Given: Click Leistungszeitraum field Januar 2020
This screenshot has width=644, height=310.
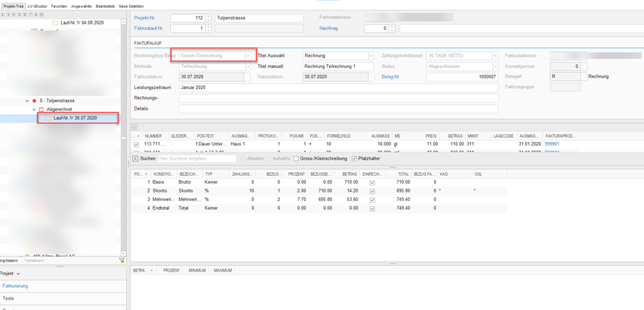Looking at the screenshot, I should [x=338, y=87].
